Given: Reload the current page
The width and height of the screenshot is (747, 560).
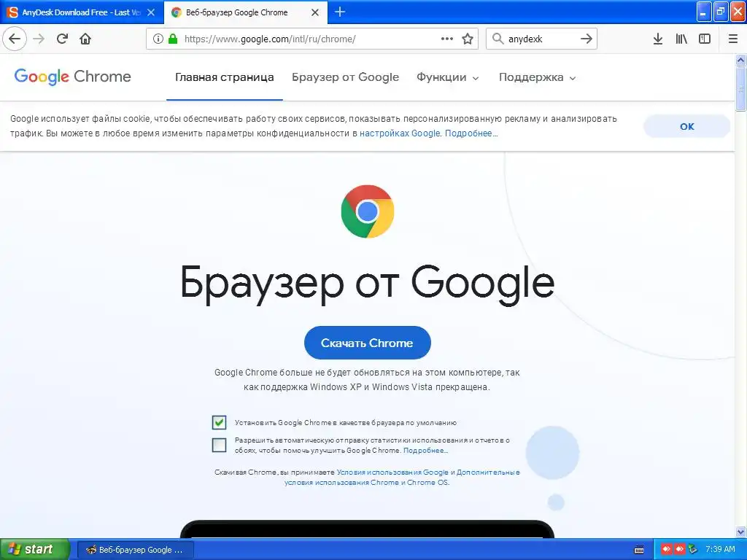Looking at the screenshot, I should point(63,39).
